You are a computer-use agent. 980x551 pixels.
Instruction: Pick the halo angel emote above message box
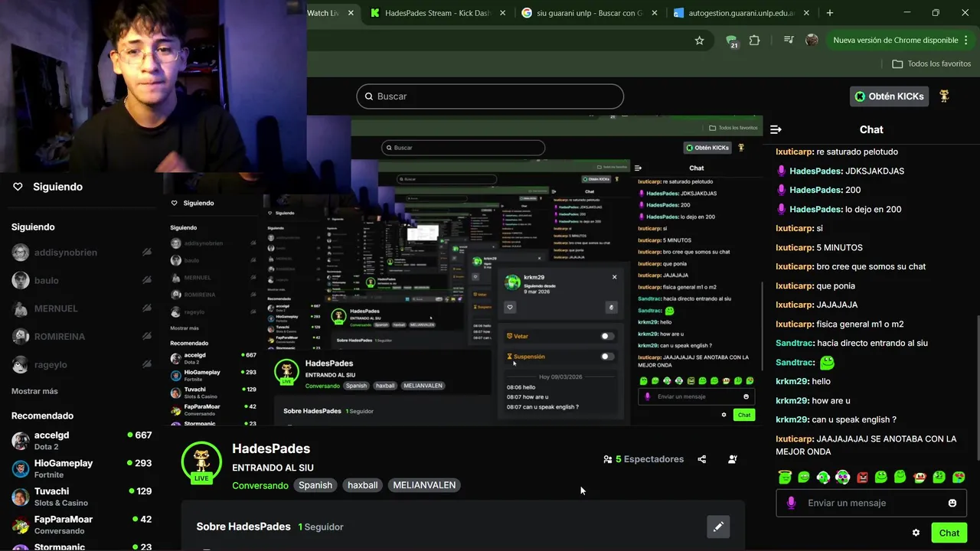click(785, 477)
